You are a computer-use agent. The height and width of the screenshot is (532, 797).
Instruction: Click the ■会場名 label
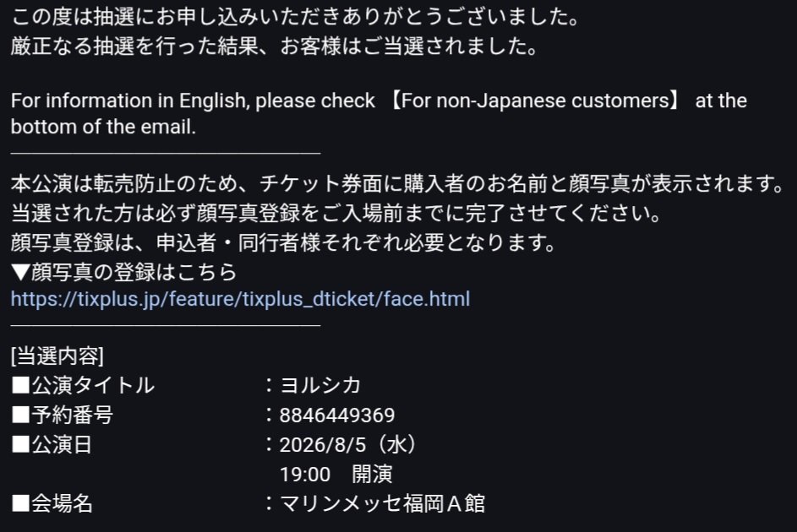[52, 504]
